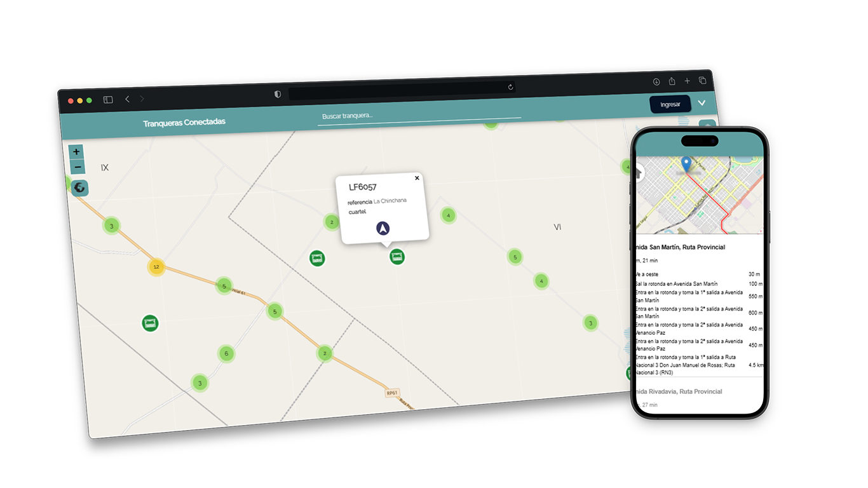
Task: Reload the page in the browser
Action: pyautogui.click(x=510, y=87)
